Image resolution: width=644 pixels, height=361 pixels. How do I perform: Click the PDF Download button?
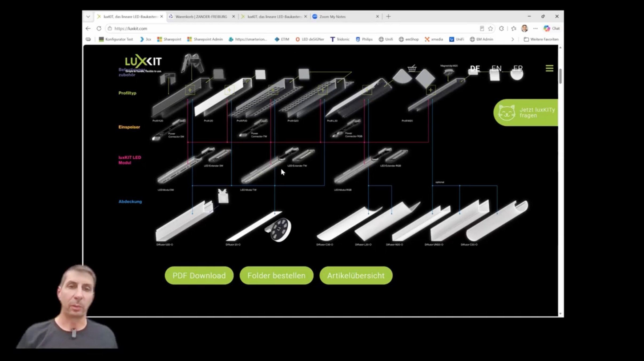pos(199,275)
